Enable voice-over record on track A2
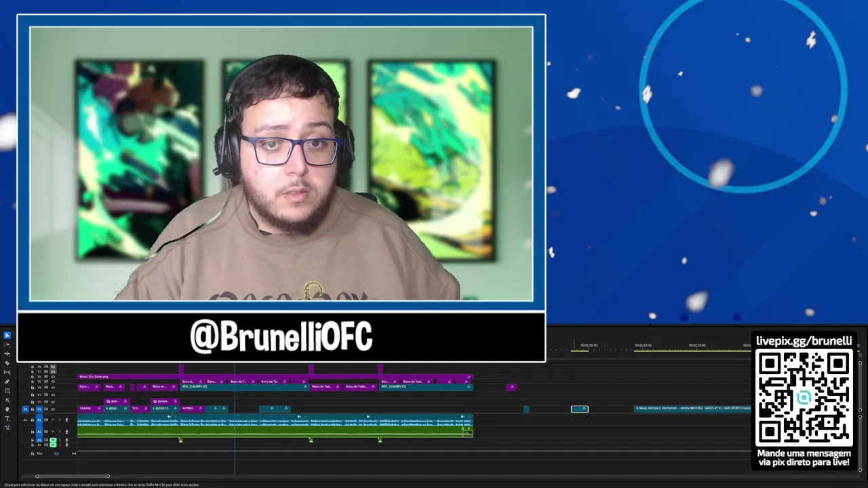The width and height of the screenshot is (868, 488). [x=66, y=431]
